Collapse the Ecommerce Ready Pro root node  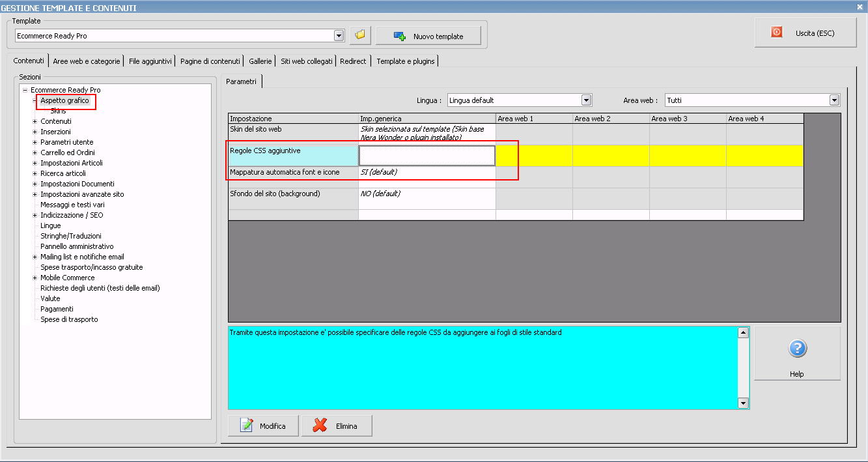pos(25,90)
